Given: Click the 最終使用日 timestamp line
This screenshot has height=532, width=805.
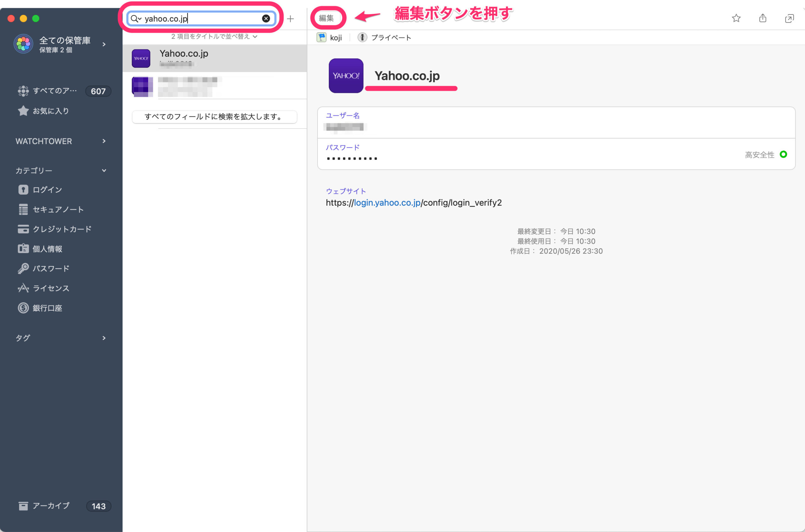Looking at the screenshot, I should click(x=556, y=241).
